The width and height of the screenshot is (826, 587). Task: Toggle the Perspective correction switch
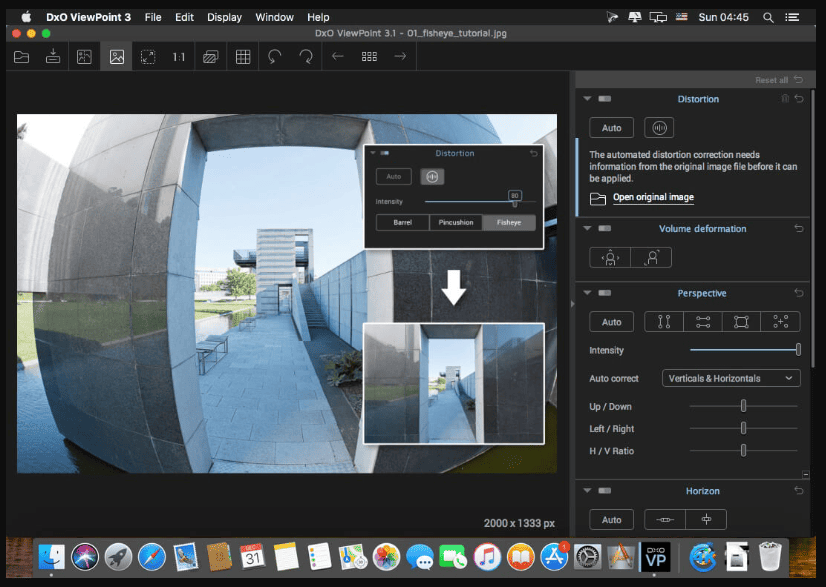point(605,292)
